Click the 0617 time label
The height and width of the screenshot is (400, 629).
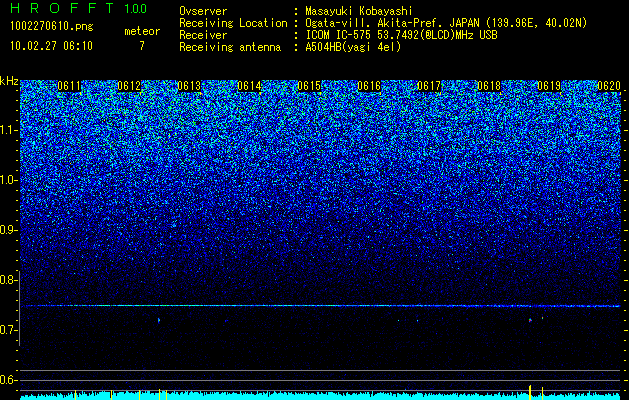click(x=429, y=86)
